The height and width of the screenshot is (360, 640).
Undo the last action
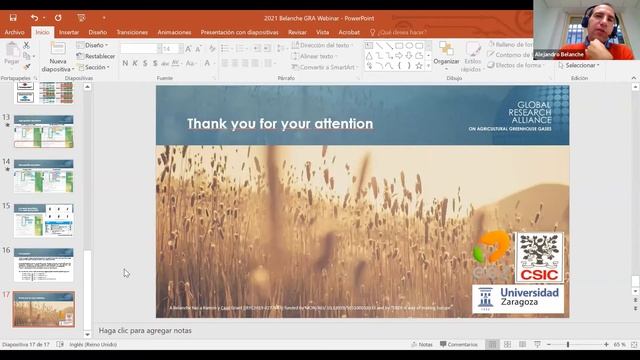(34, 18)
